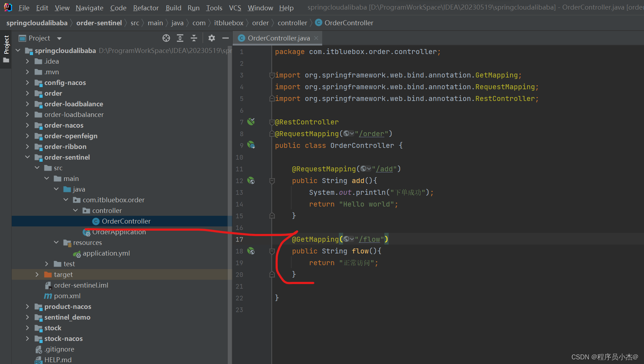Click the endpoint gutter icon on line 18
This screenshot has height=364, width=644.
pyautogui.click(x=251, y=251)
